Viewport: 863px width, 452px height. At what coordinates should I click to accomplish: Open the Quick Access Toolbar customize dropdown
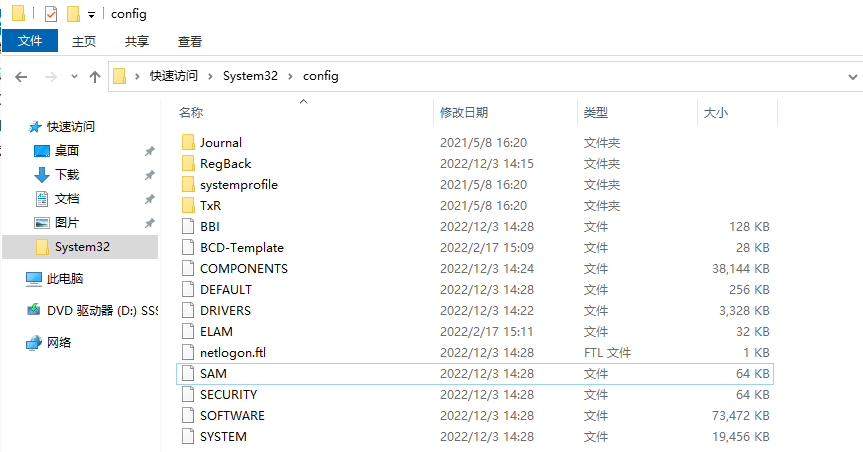(x=92, y=14)
